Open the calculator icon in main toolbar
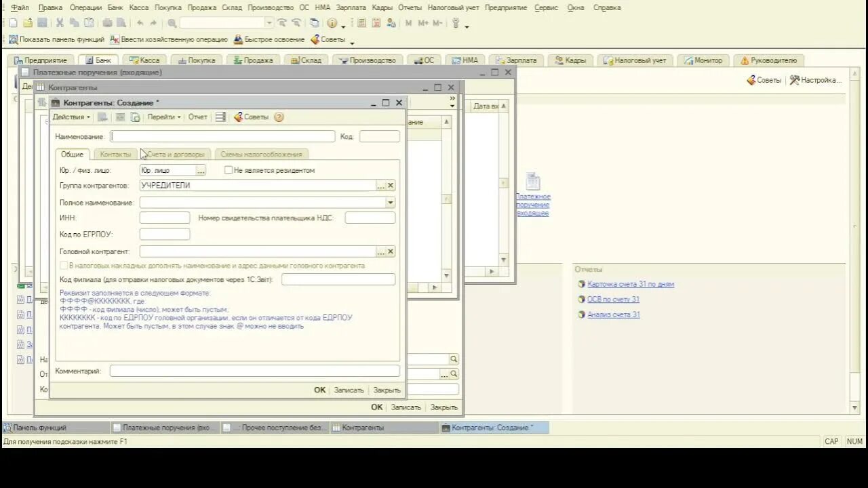 pos(361,23)
